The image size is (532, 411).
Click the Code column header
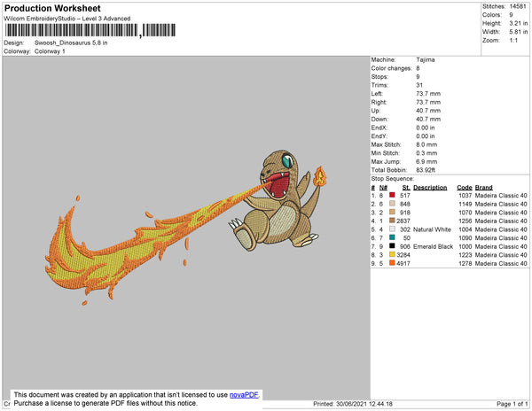(x=465, y=188)
